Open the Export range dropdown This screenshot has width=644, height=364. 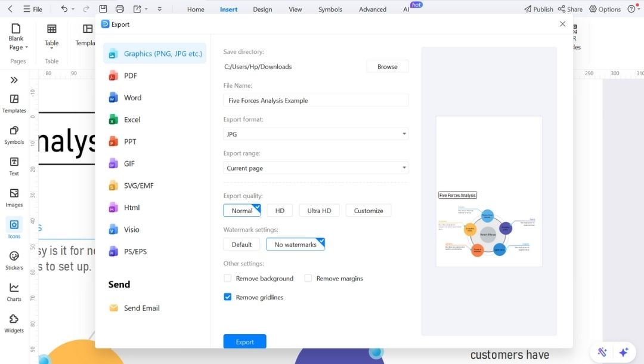(x=316, y=168)
